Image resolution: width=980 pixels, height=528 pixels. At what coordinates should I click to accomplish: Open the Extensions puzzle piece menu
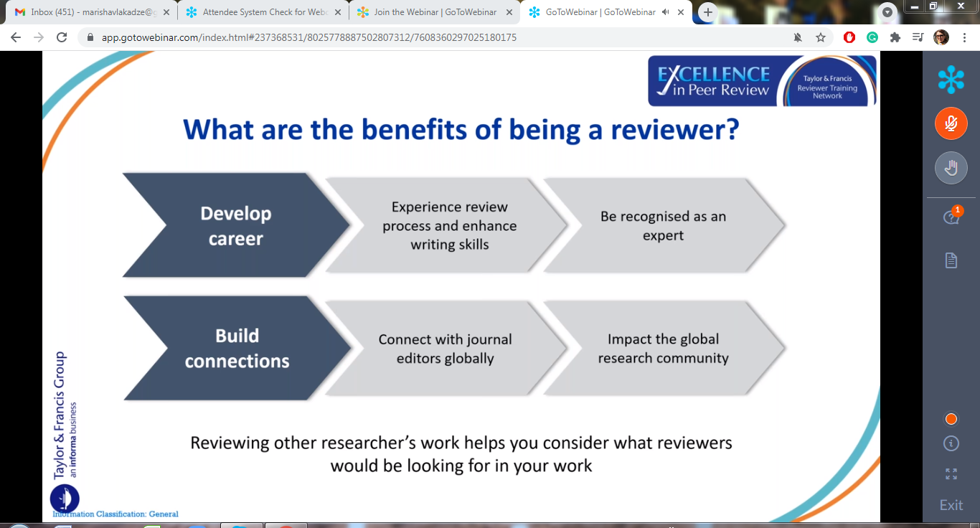[x=895, y=38]
